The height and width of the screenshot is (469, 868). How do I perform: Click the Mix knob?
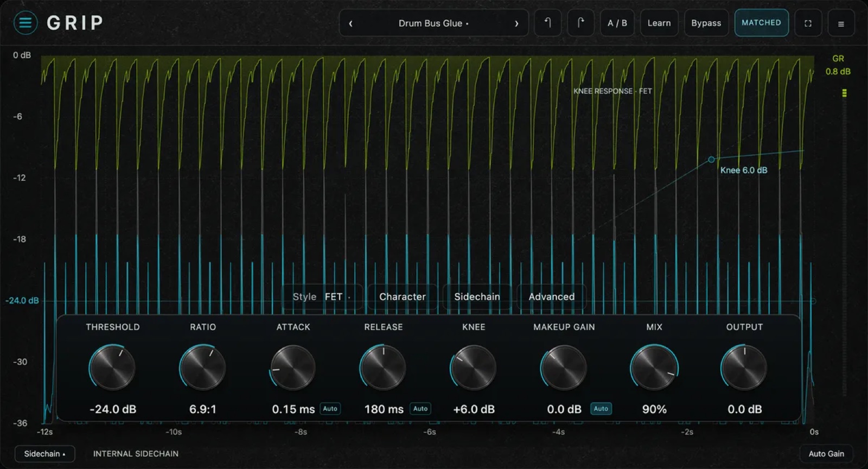(654, 367)
